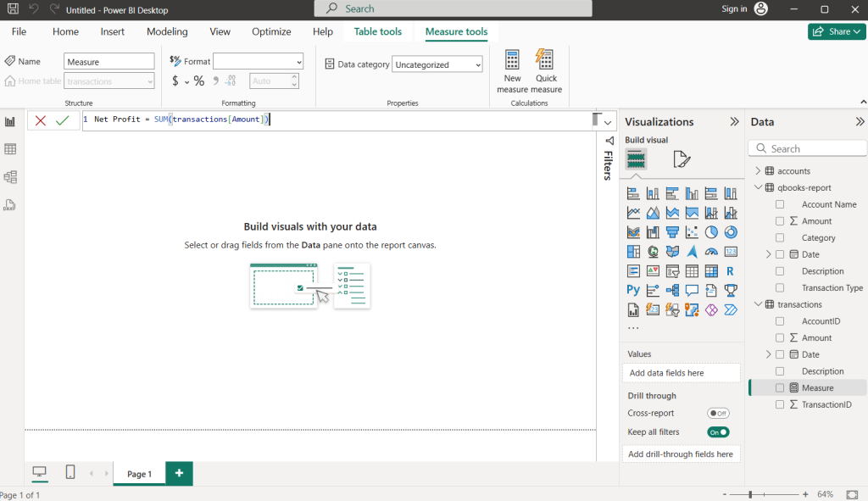The image size is (868, 501).
Task: Toggle Keep all filters switch
Action: [718, 432]
